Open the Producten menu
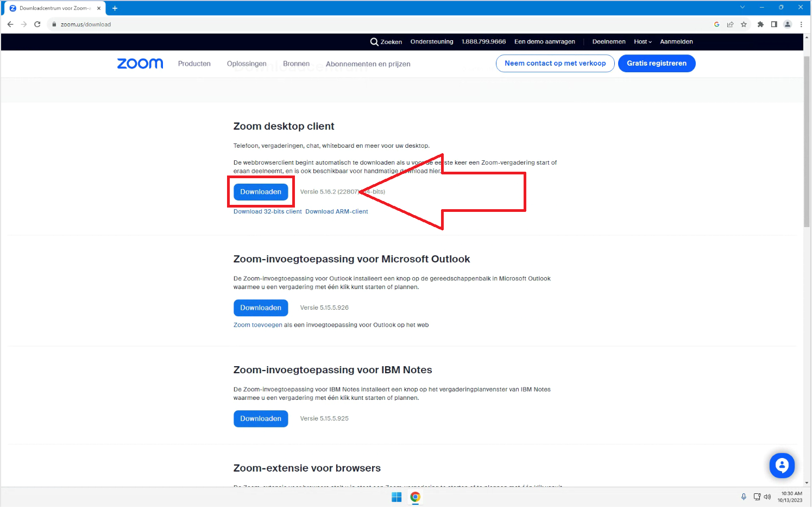 (x=194, y=64)
